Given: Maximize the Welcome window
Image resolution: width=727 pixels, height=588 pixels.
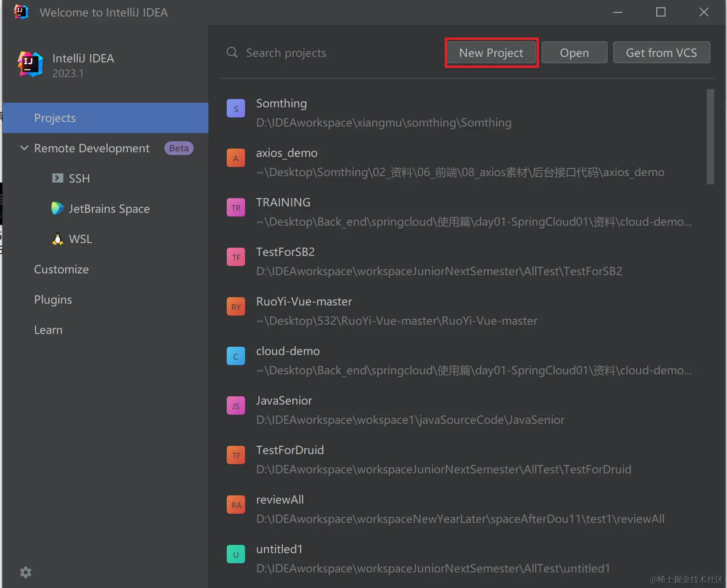Looking at the screenshot, I should (x=661, y=12).
